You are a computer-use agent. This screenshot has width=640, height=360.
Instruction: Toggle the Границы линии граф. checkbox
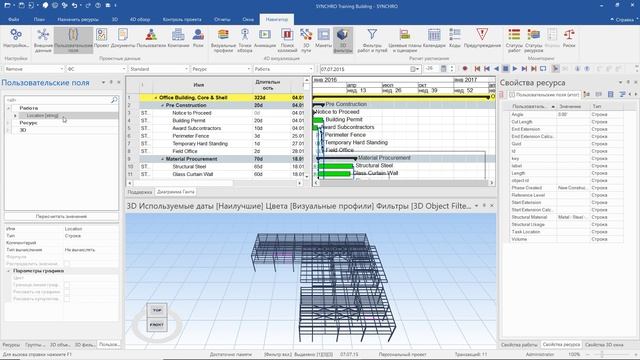pos(67,285)
